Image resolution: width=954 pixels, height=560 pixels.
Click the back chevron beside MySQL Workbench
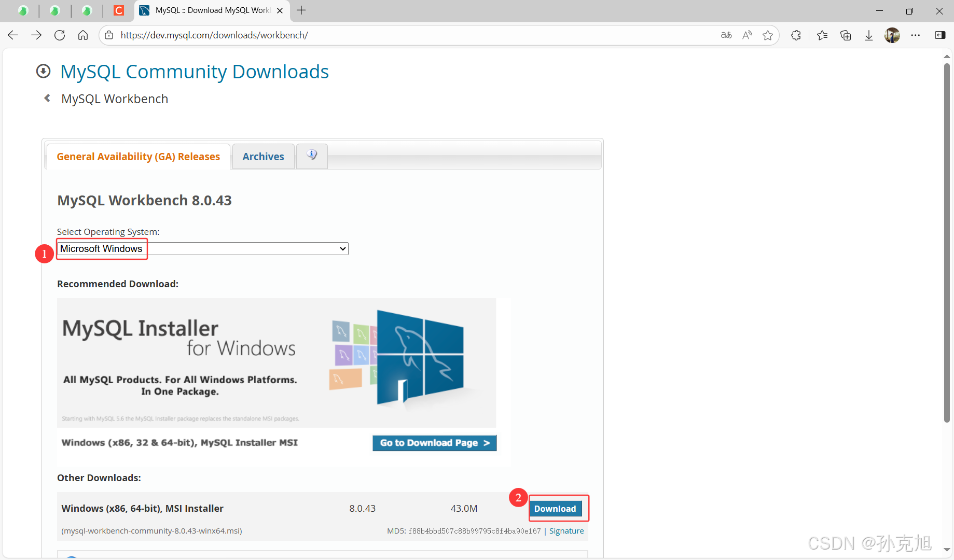(x=47, y=98)
